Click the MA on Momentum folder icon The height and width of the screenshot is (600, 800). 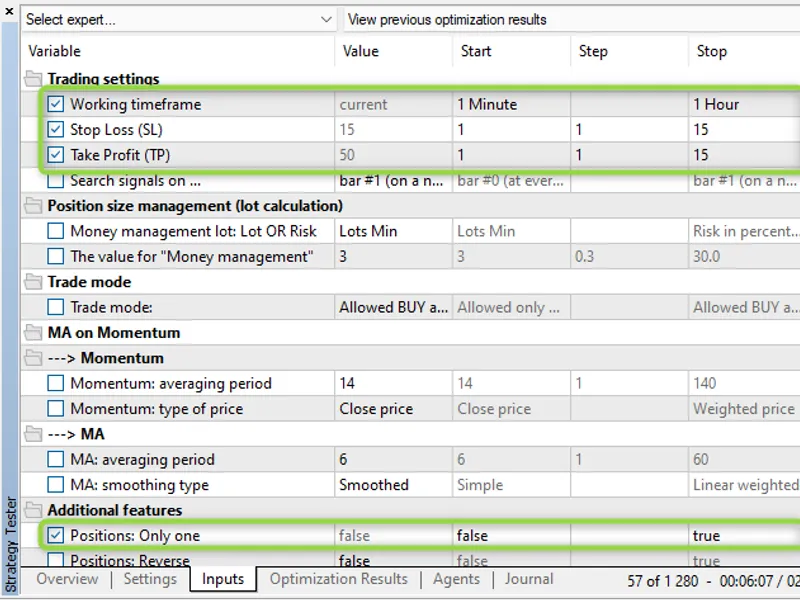pyautogui.click(x=33, y=333)
